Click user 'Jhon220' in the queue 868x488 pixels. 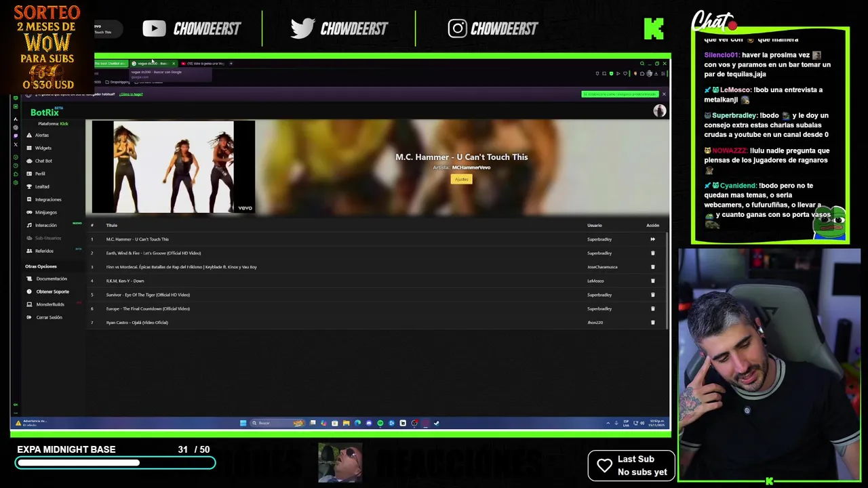click(x=595, y=323)
